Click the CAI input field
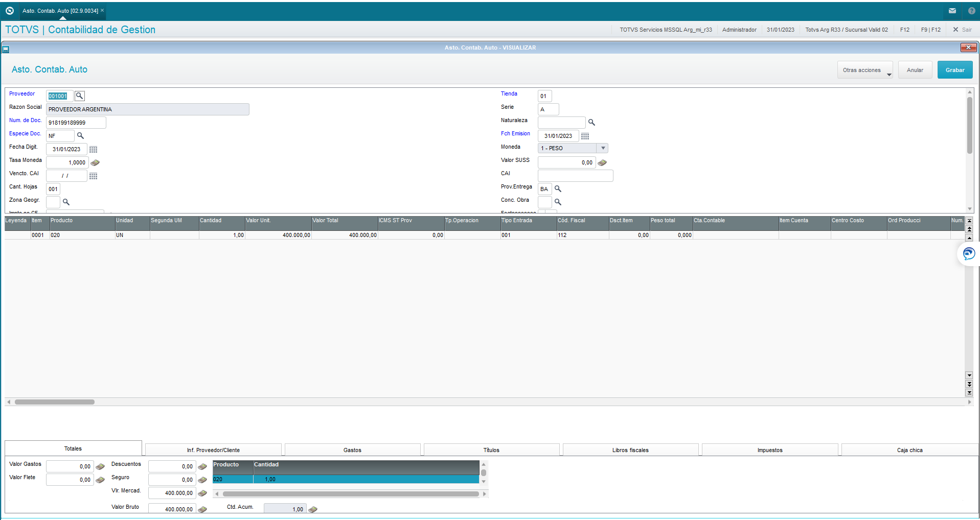 pos(576,176)
